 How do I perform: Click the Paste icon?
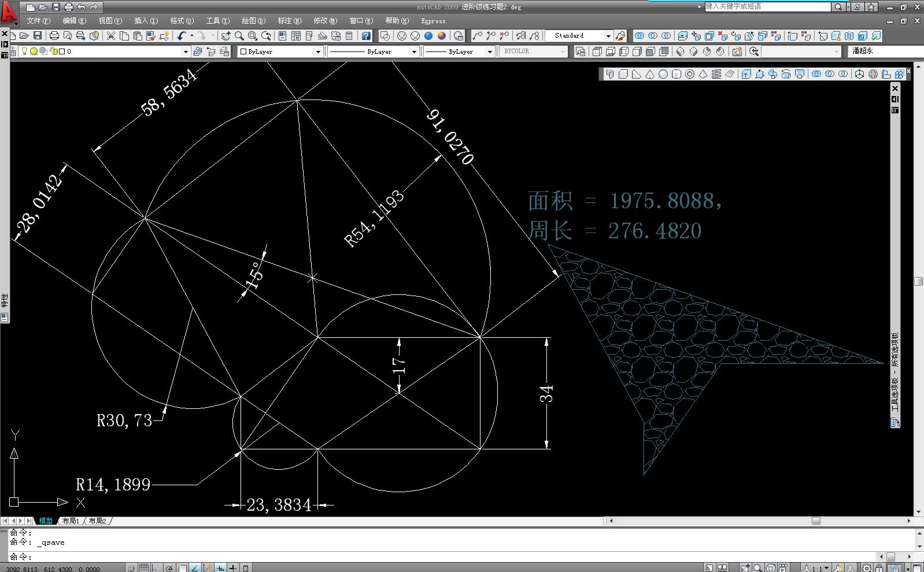point(138,36)
